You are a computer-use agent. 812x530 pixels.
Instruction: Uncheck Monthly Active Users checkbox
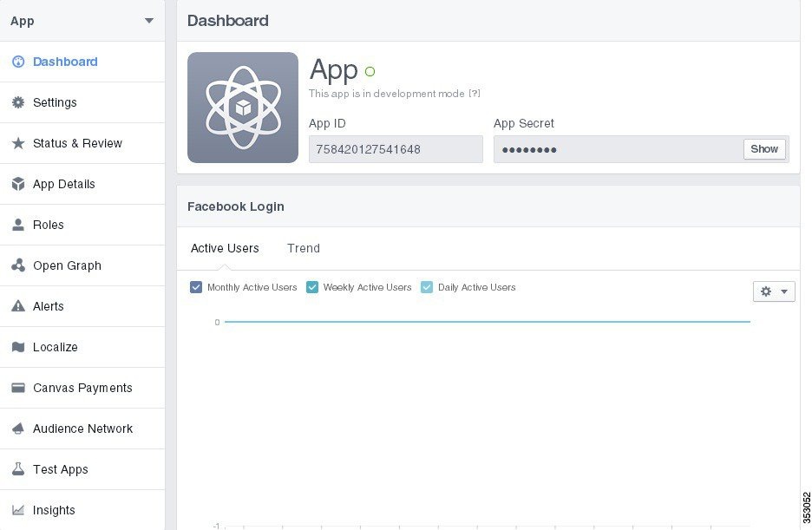coord(196,287)
